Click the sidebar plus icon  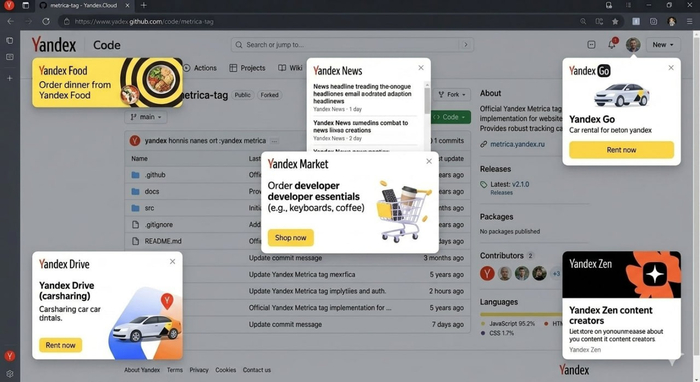coord(10,78)
